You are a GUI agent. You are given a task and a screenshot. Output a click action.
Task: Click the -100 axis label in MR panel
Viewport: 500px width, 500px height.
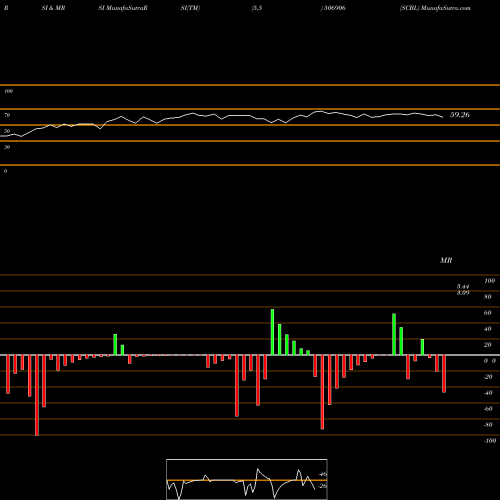click(x=490, y=441)
